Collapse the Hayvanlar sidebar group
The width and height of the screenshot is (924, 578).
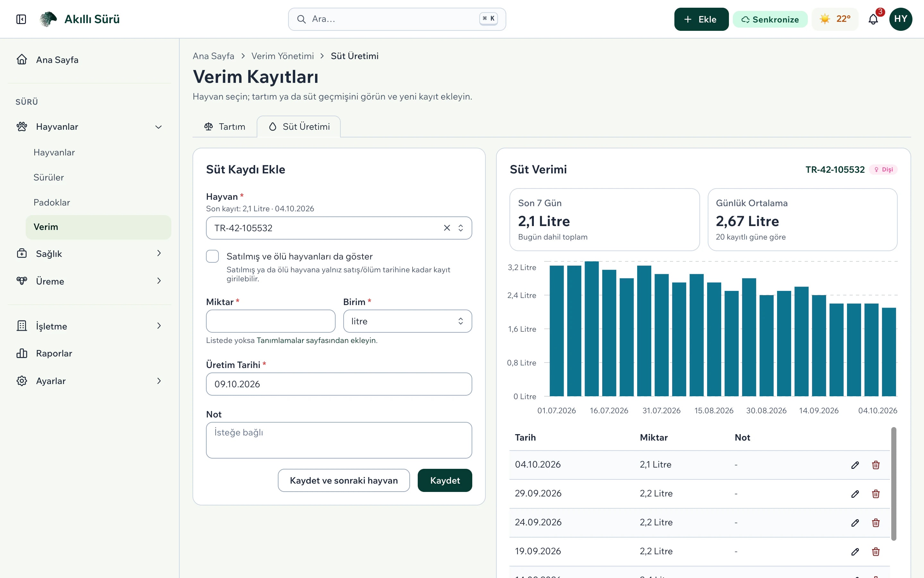(89, 127)
